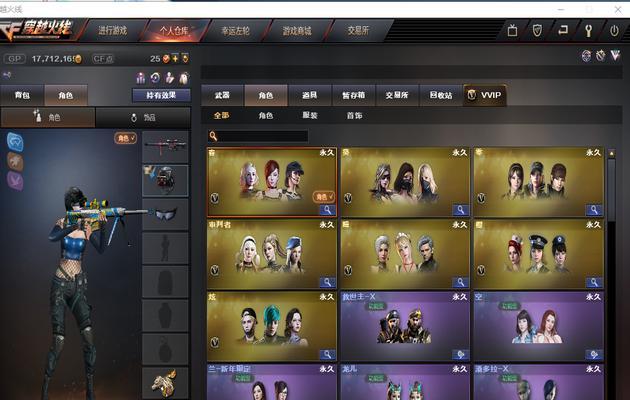Image resolution: width=630 pixels, height=400 pixels.
Task: Select the 兰-新年限定 character card
Action: tap(272, 382)
